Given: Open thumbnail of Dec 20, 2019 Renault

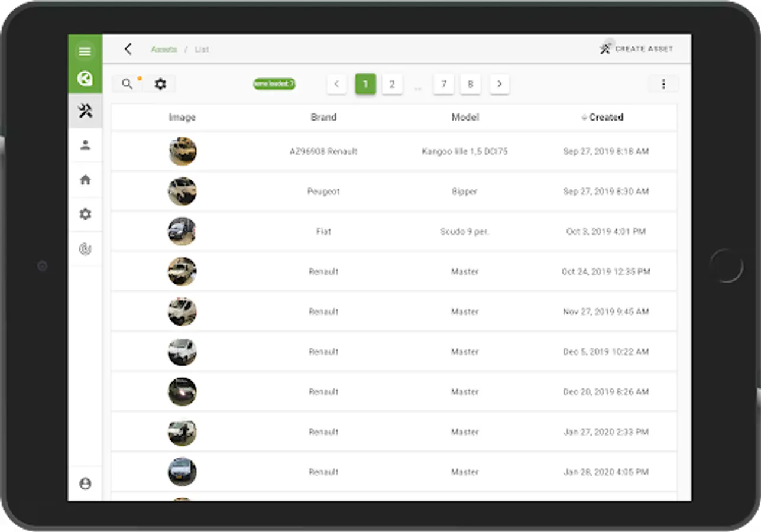Looking at the screenshot, I should [x=182, y=392].
